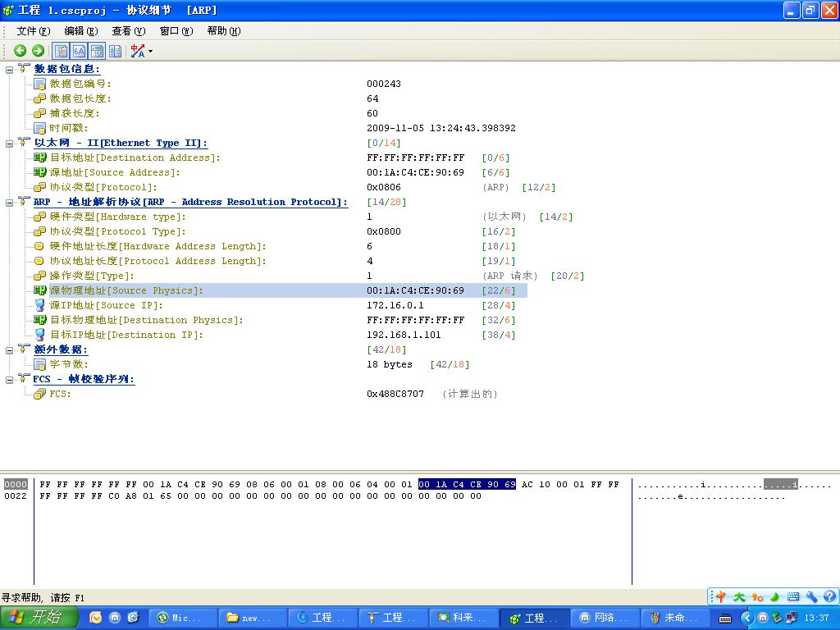Collapse the 数据包信息 tree node
840x630 pixels.
[x=10, y=69]
